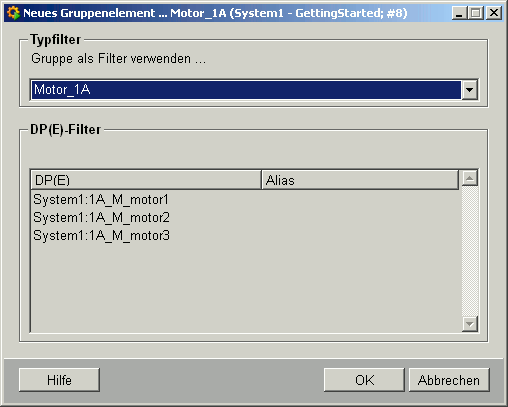Open the Motor_1A dropdown arrow
Screen dimensions: 508x407
point(469,90)
